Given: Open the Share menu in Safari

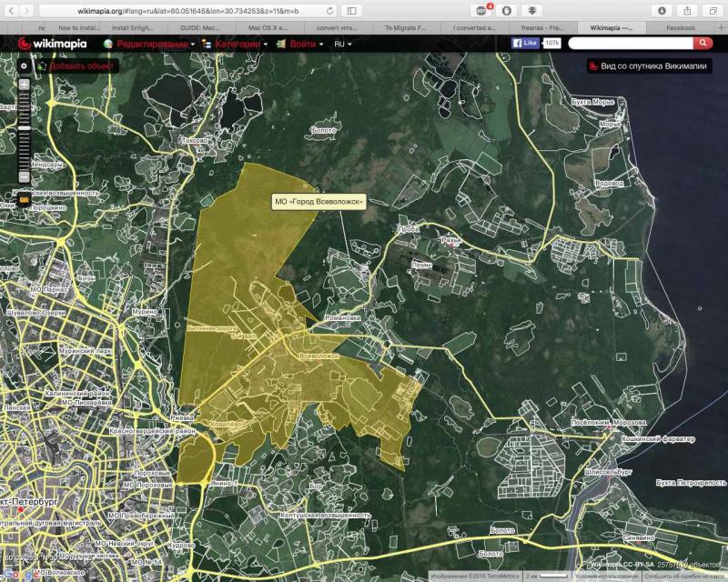Looking at the screenshot, I should pyautogui.click(x=688, y=11).
